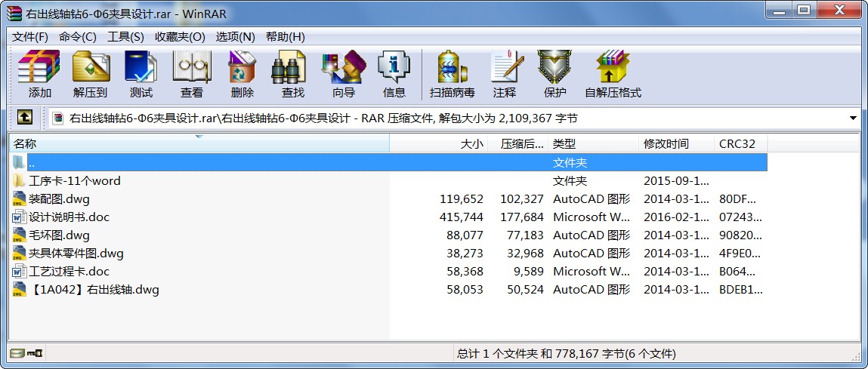Open the Comment (注释) tool
The image size is (868, 369).
click(505, 75)
